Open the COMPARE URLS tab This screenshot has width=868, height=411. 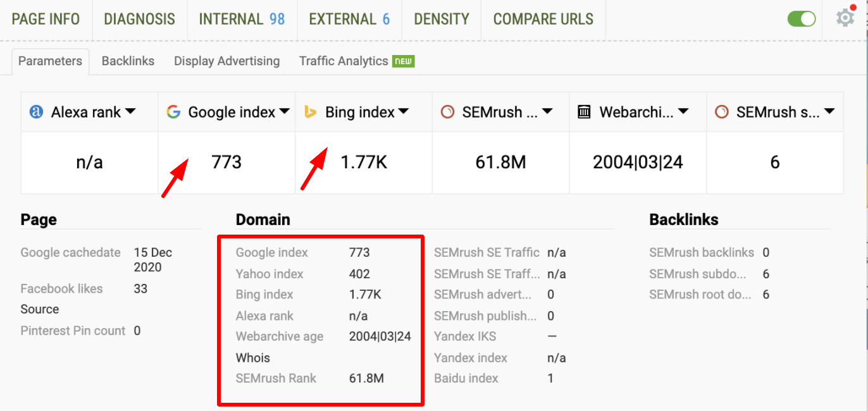click(543, 19)
